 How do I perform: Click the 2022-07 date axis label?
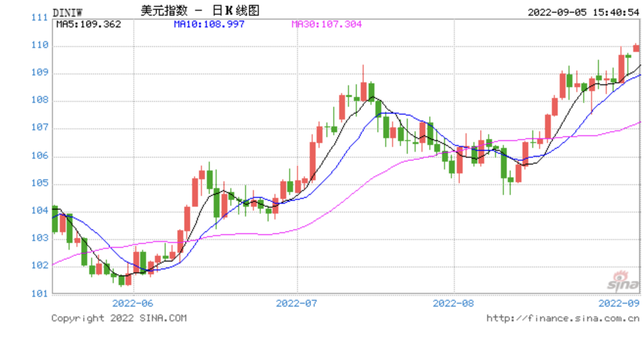point(297,303)
